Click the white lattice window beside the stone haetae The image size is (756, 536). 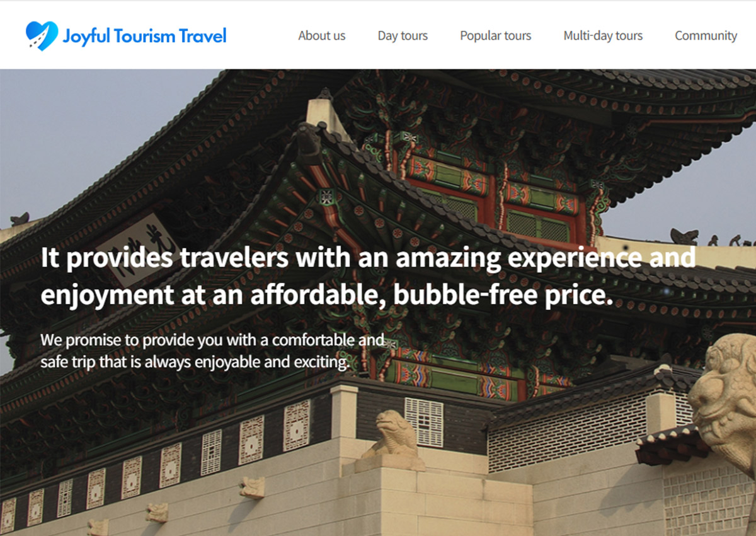click(x=423, y=422)
